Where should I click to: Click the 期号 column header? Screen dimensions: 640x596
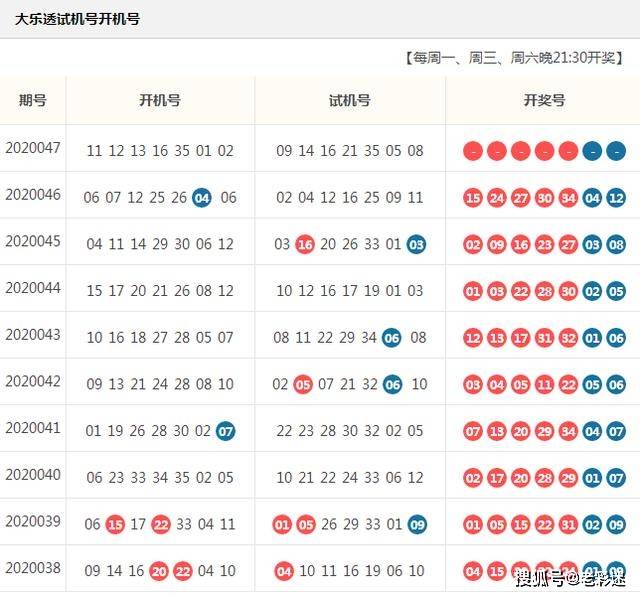click(33, 100)
